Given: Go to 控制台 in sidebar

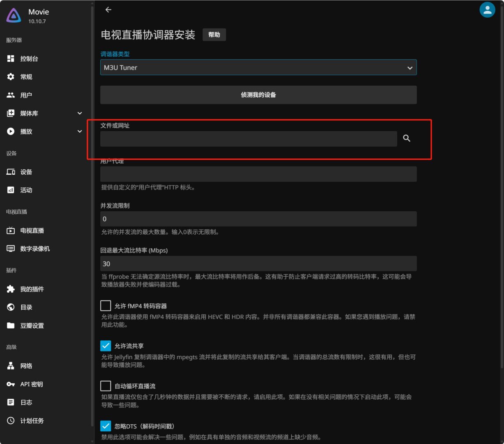Looking at the screenshot, I should [29, 59].
